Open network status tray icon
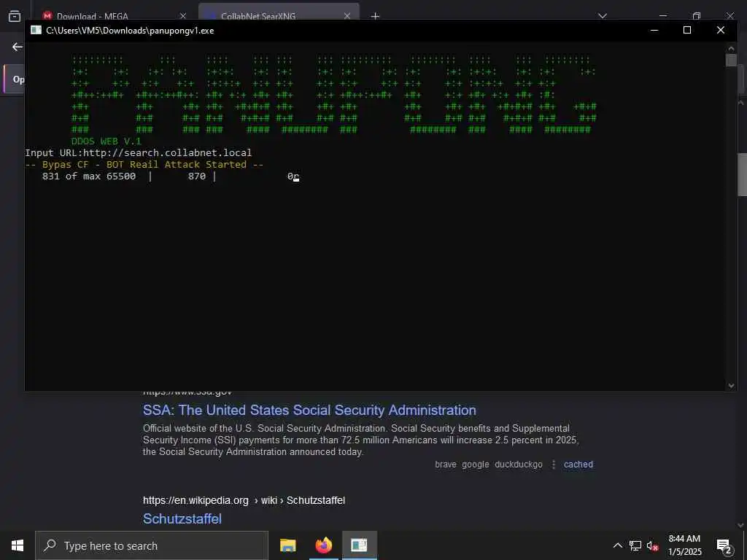Viewport: 747px width, 560px height. pyautogui.click(x=635, y=545)
